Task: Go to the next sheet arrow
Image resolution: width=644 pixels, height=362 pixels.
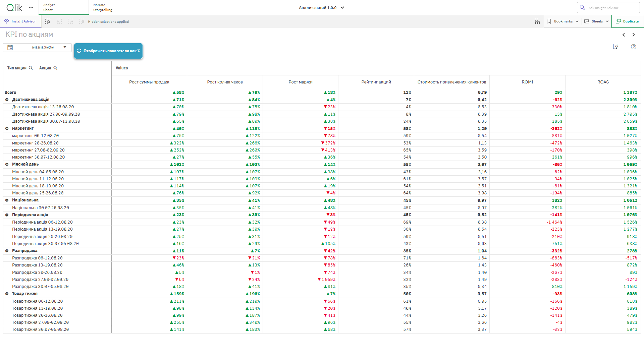Action: 634,35
